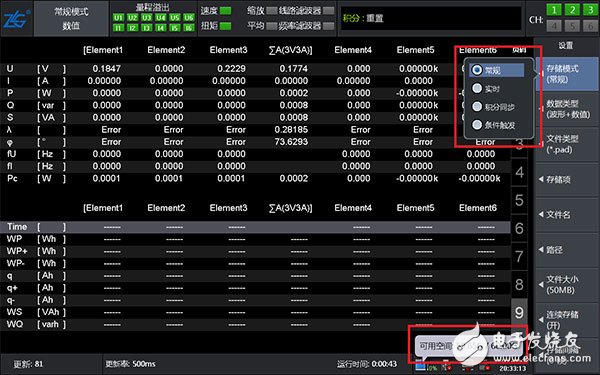
Task: Select the 积分同步 radio option
Action: point(477,106)
